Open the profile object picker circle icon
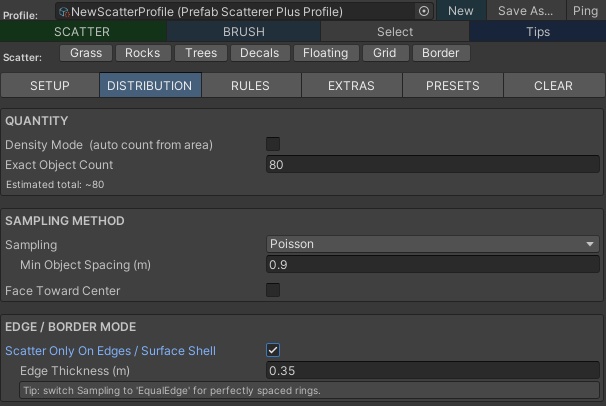This screenshot has height=406, width=606. 424,11
